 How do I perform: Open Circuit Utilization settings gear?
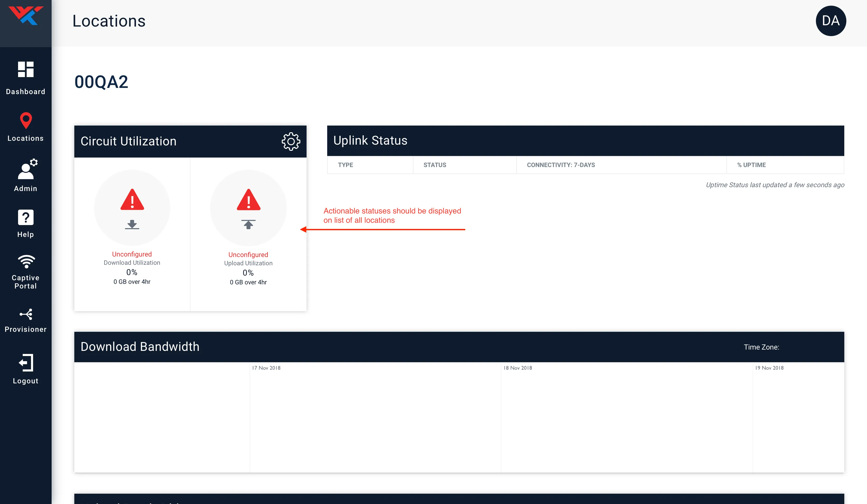pyautogui.click(x=291, y=141)
